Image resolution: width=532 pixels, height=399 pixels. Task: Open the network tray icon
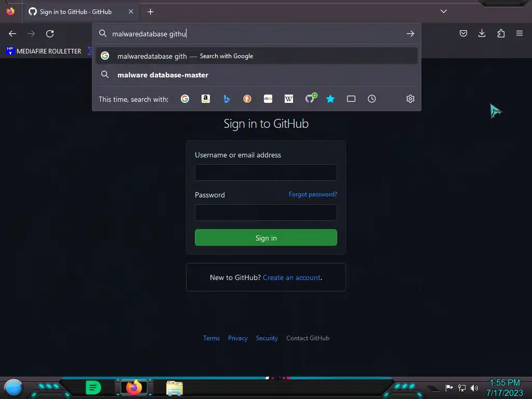[462, 388]
